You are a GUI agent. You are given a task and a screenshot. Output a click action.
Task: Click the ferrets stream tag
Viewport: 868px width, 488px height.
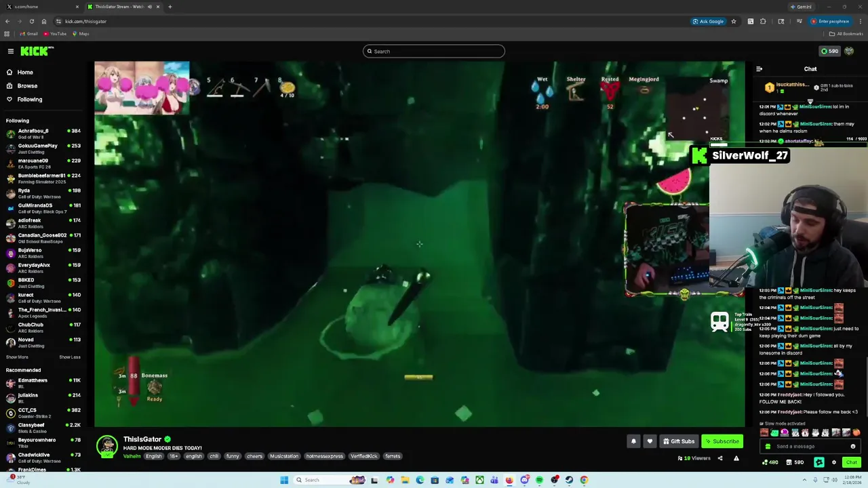point(393,456)
